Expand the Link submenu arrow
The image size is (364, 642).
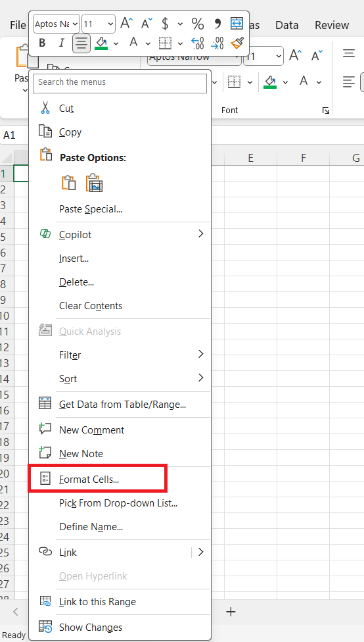click(201, 553)
